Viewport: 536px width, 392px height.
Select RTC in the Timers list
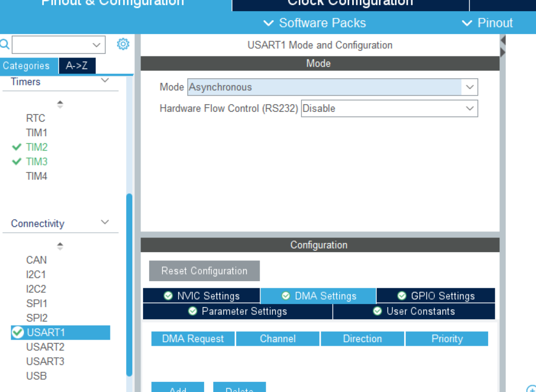click(36, 118)
